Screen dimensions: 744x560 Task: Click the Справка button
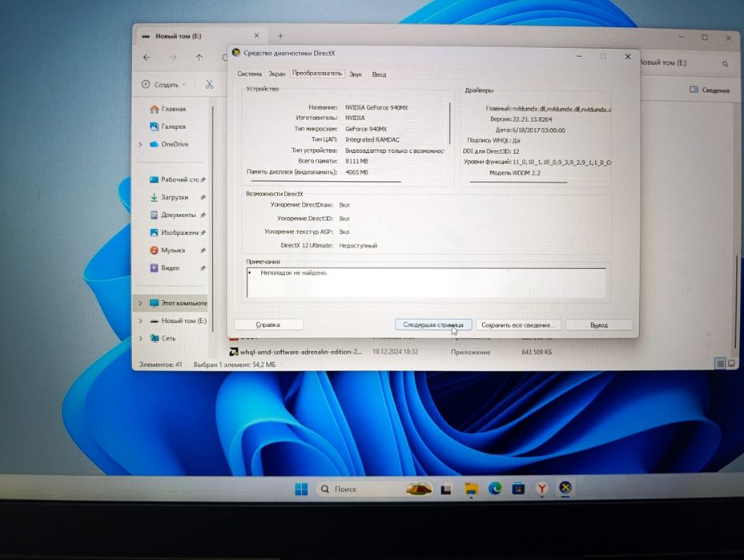[x=268, y=324]
